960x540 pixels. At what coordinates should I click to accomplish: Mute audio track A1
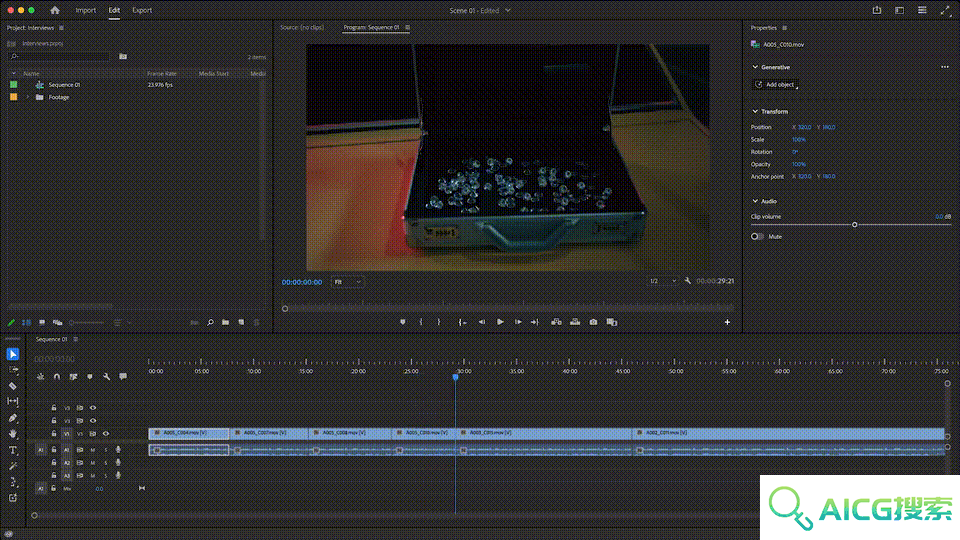pos(93,450)
